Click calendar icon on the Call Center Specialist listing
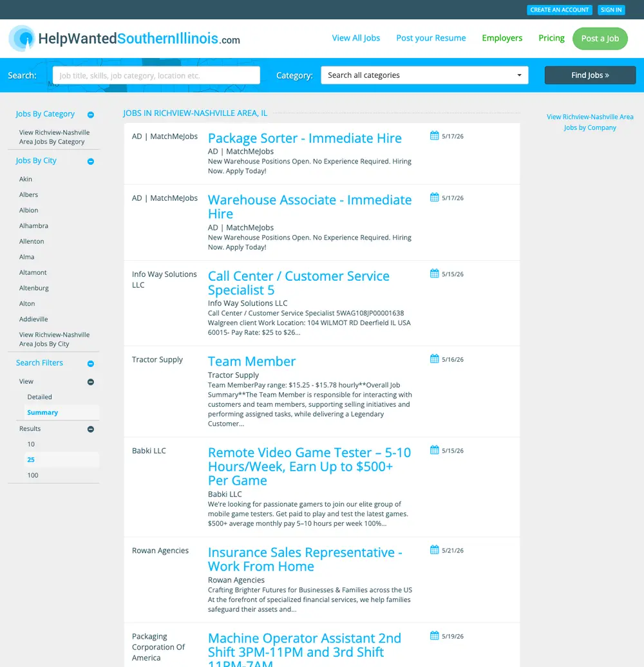 point(434,274)
